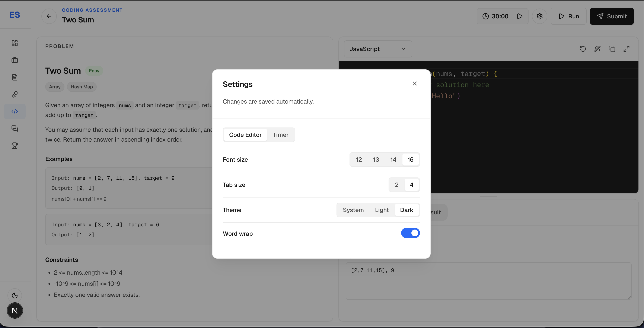Copy code with the copy icon

click(x=612, y=49)
